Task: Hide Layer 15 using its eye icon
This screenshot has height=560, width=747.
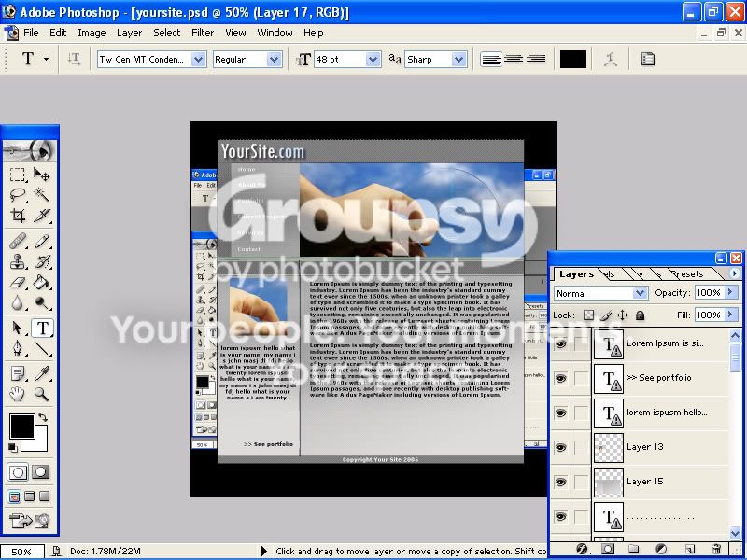Action: pos(561,482)
